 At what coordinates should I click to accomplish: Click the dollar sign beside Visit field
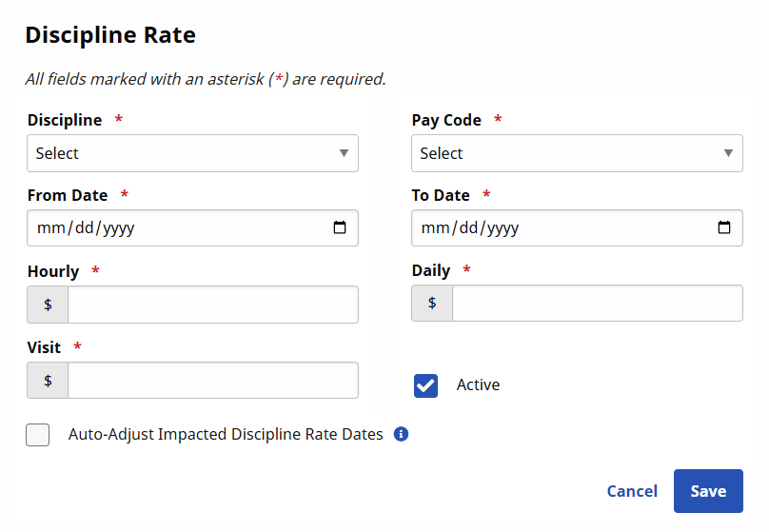[49, 381]
